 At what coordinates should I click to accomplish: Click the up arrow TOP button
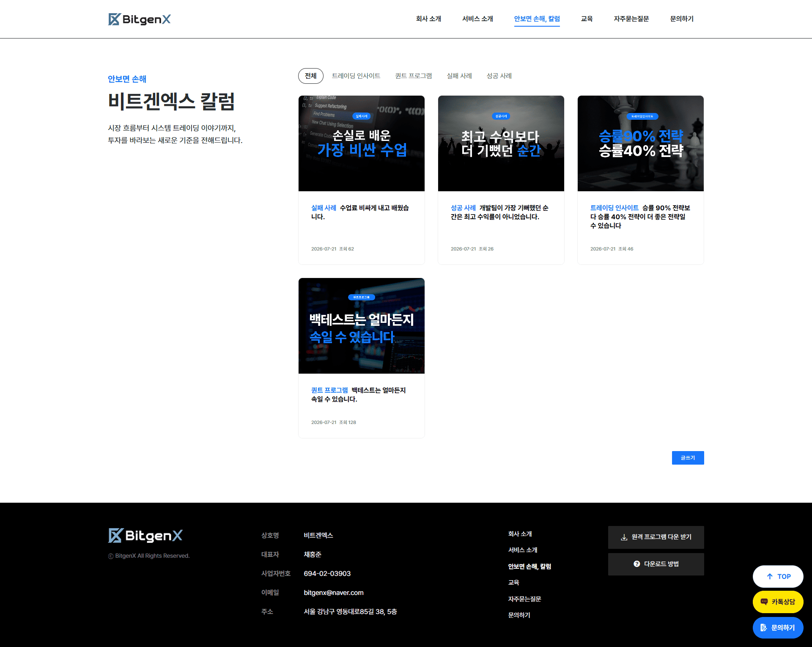pyautogui.click(x=778, y=576)
